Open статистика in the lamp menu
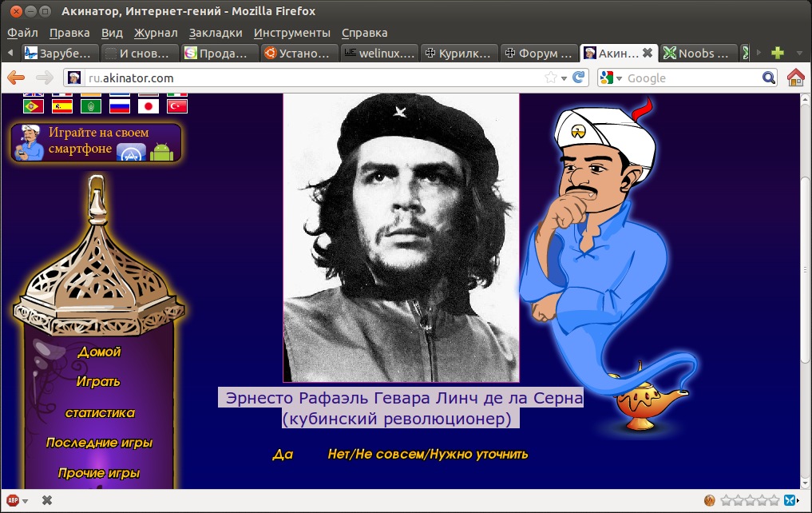This screenshot has height=513, width=812. pyautogui.click(x=100, y=413)
